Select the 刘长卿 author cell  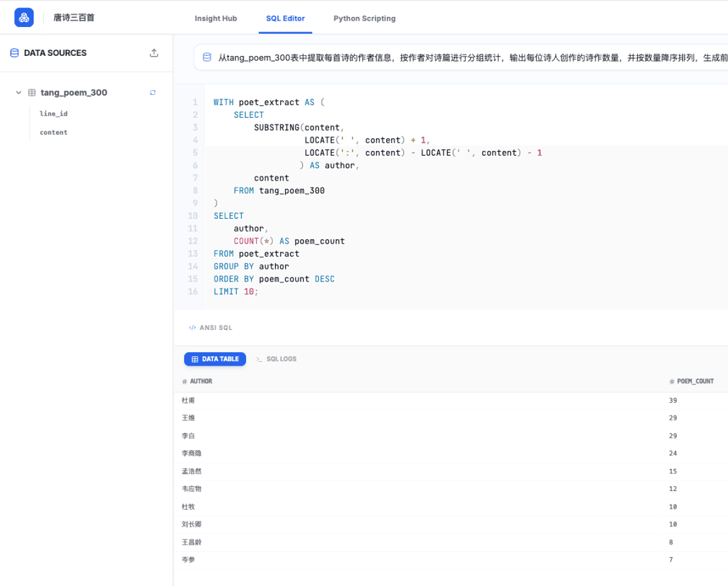(191, 524)
